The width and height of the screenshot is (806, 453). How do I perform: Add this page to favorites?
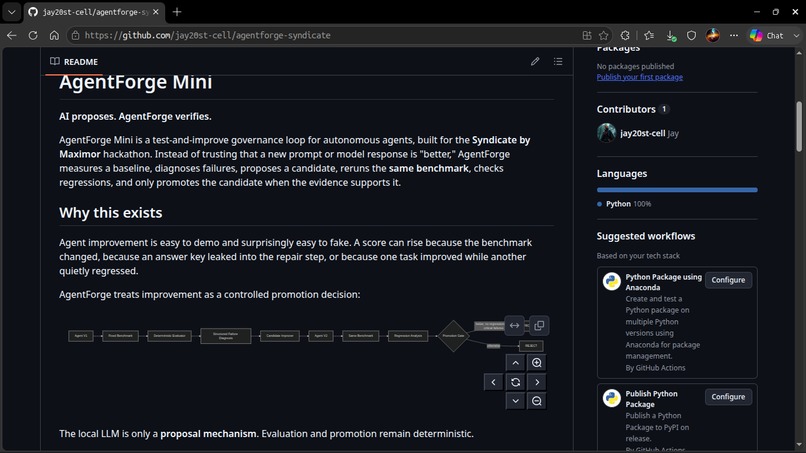(603, 35)
